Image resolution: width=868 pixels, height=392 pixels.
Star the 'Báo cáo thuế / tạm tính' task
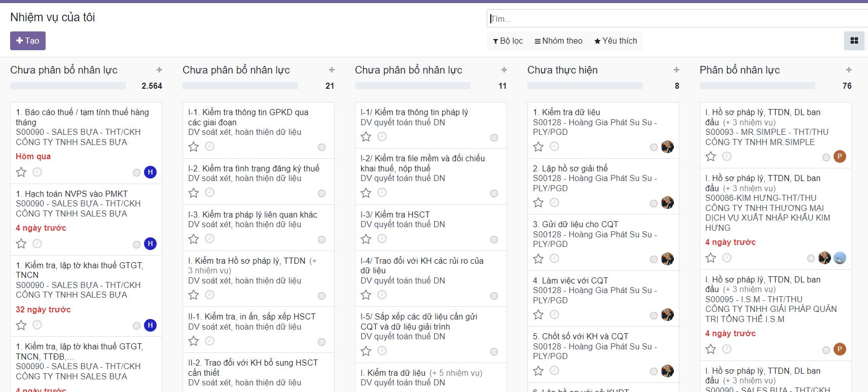click(x=21, y=172)
